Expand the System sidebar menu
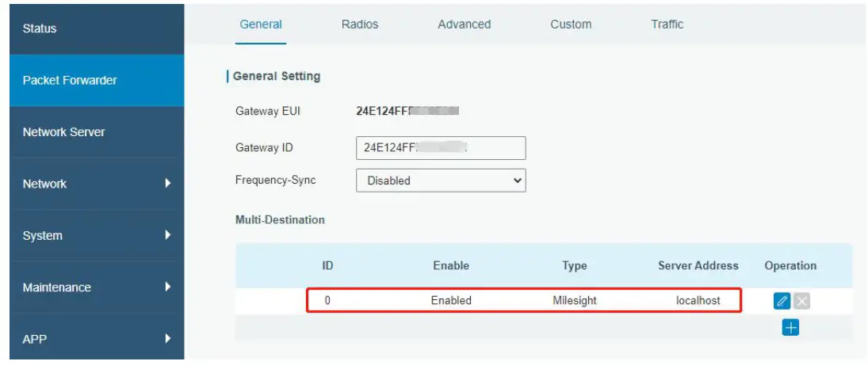This screenshot has height=365, width=868. click(97, 235)
